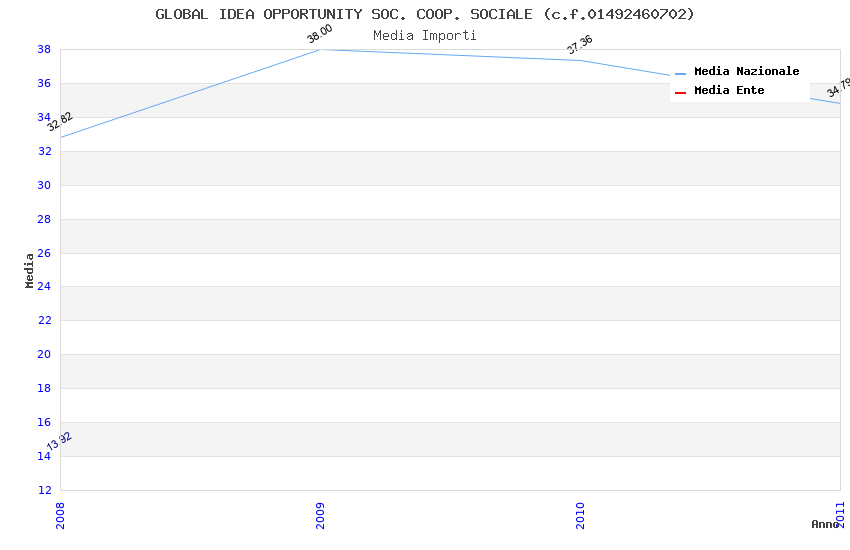850x550 pixels.
Task: Click the subtitle Media Importi
Action: click(x=424, y=36)
